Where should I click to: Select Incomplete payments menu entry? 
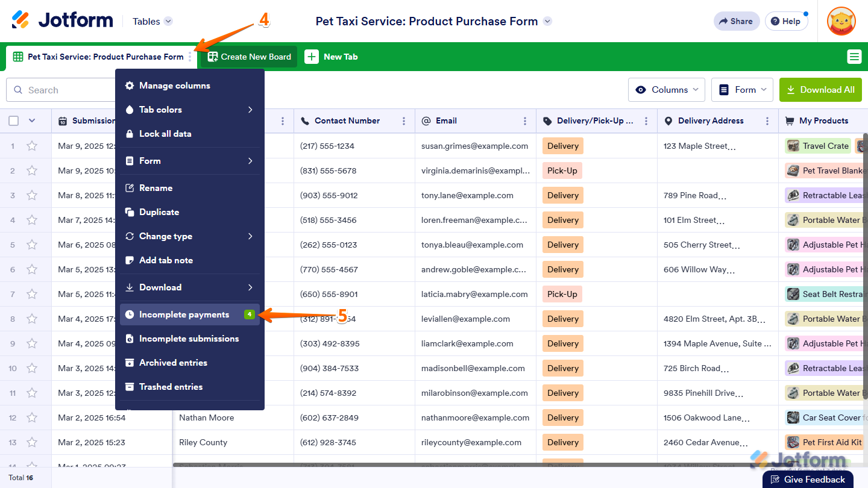tap(184, 314)
